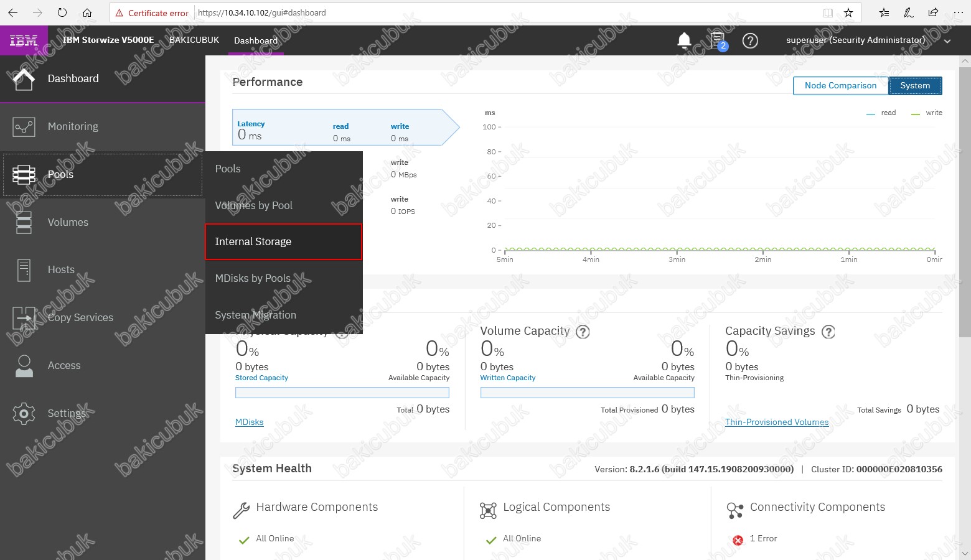
Task: Click the volume capacity usage bar
Action: (x=587, y=393)
